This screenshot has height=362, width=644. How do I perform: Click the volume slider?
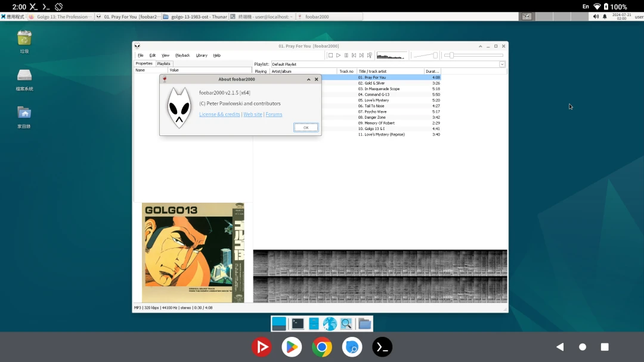(426, 55)
